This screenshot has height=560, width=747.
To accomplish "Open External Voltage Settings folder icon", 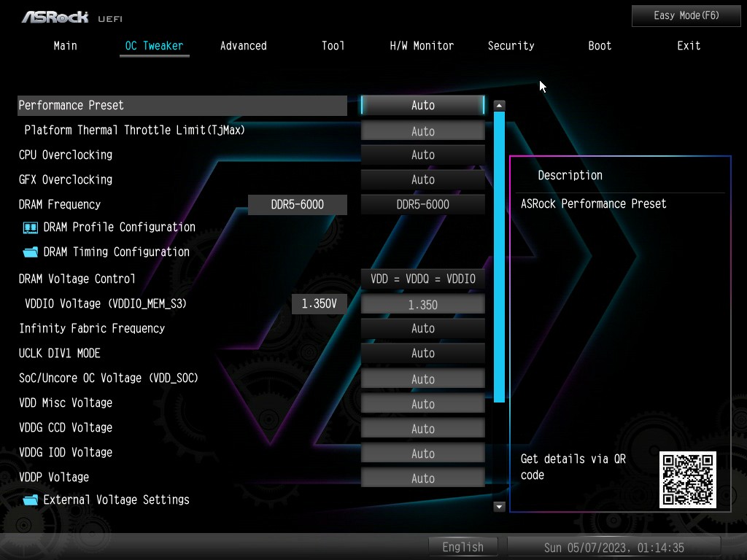I will pos(31,500).
